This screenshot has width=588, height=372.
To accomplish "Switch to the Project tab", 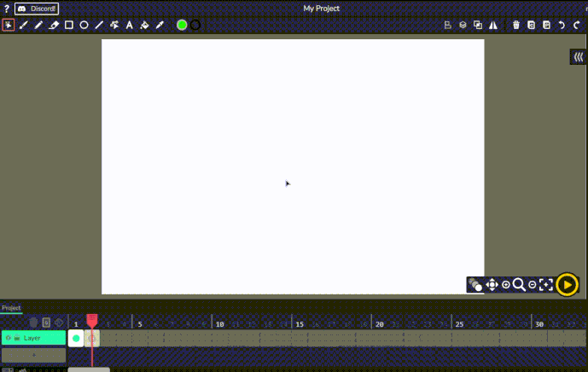I will click(11, 308).
